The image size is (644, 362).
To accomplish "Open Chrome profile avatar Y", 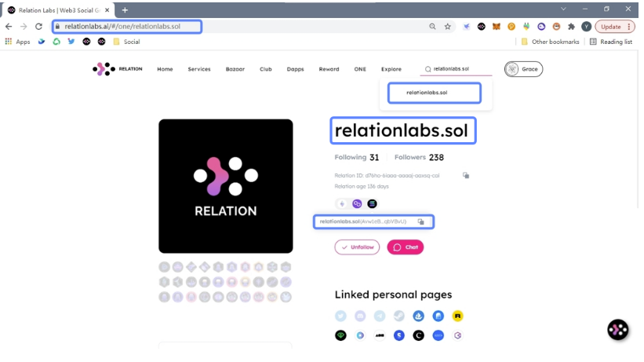I will tap(587, 27).
